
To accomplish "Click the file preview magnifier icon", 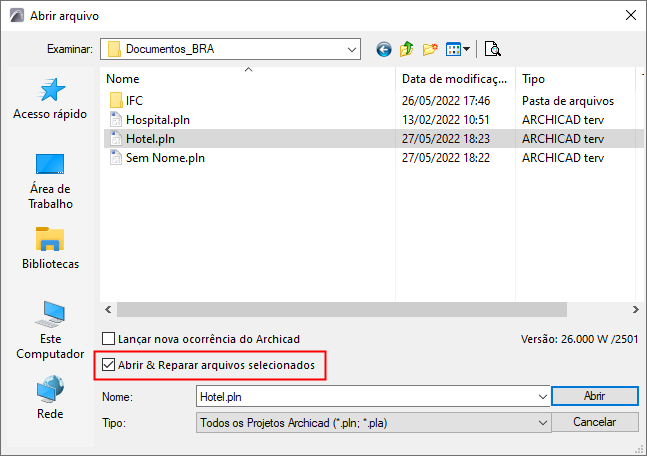I will (x=492, y=48).
